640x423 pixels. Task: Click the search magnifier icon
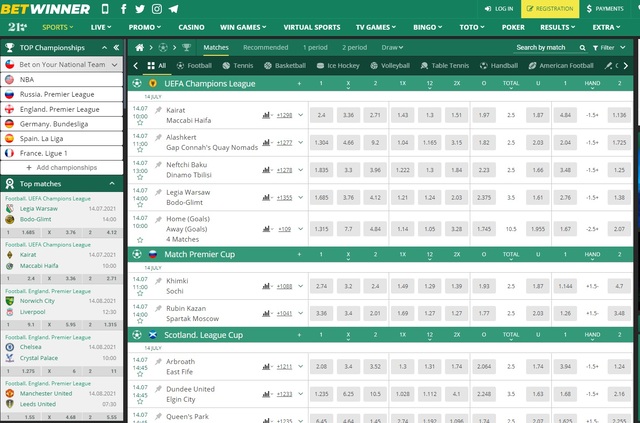pyautogui.click(x=582, y=48)
